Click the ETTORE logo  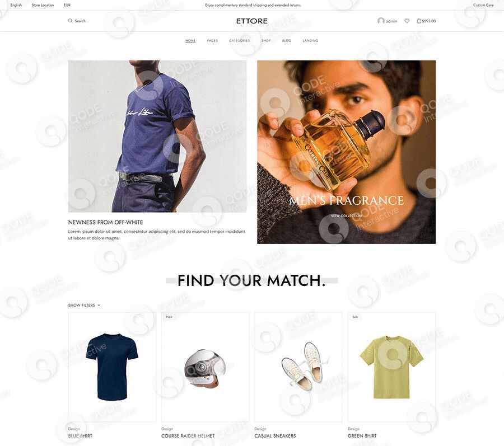point(251,21)
